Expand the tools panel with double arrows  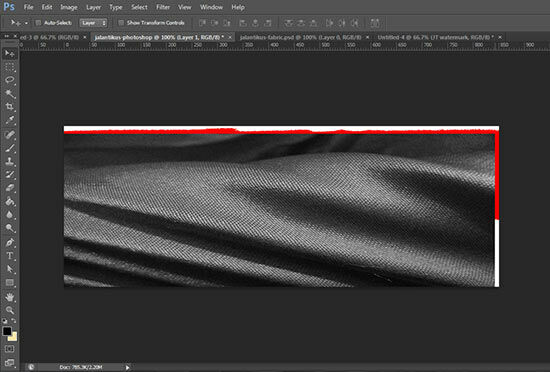click(6, 36)
